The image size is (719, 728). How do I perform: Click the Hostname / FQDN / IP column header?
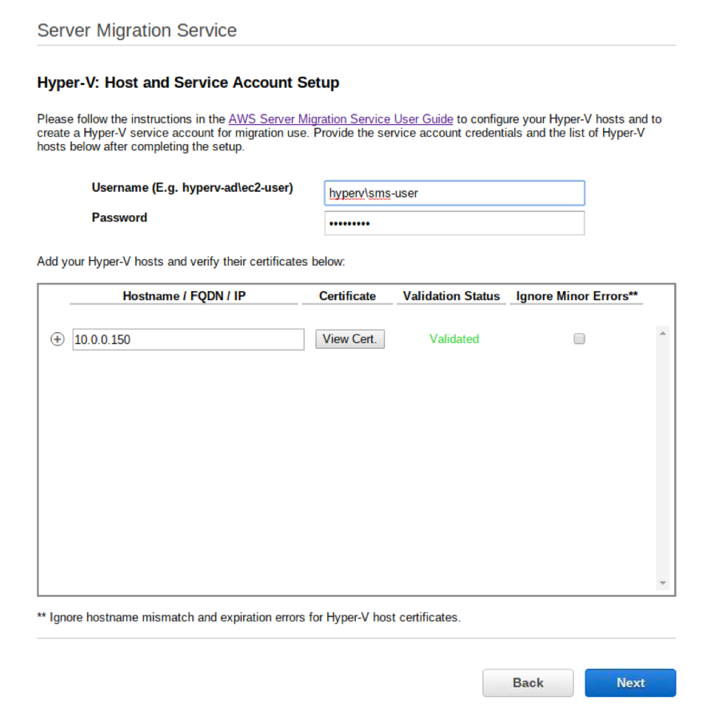click(184, 296)
